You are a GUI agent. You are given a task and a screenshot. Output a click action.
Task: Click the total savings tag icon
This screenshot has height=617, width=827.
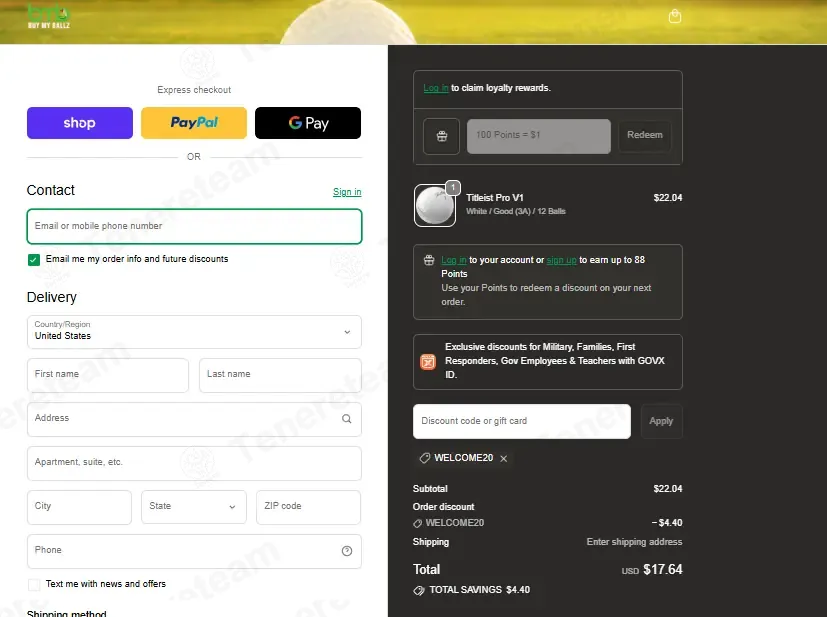(419, 590)
